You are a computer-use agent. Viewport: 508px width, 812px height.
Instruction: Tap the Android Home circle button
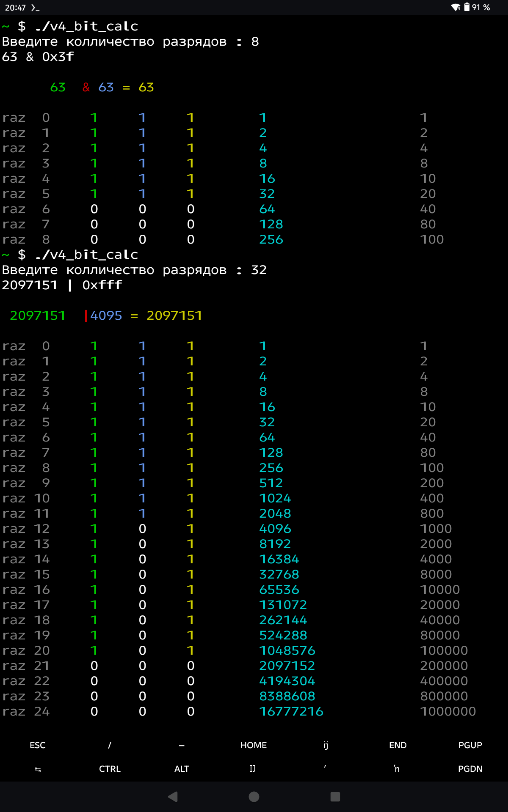click(x=254, y=797)
